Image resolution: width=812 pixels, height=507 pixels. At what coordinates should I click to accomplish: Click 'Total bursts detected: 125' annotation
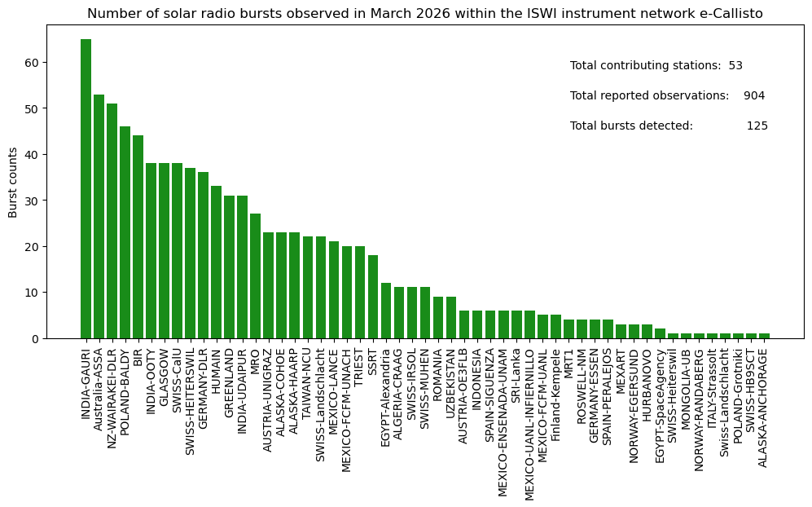pyautogui.click(x=669, y=126)
